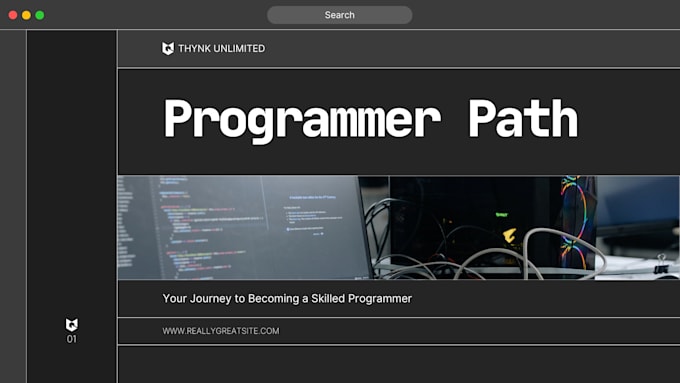Close the window with the red dot
680x383 pixels.
[x=13, y=15]
